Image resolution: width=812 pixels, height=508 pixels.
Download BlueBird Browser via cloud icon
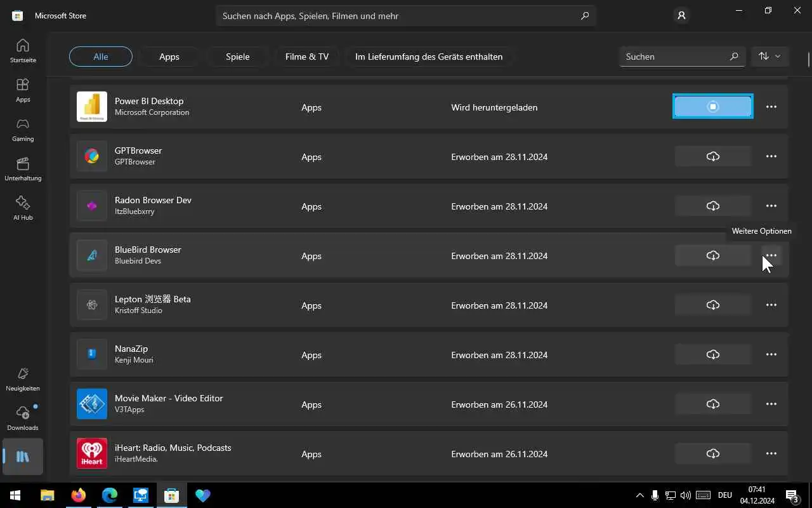click(x=713, y=255)
